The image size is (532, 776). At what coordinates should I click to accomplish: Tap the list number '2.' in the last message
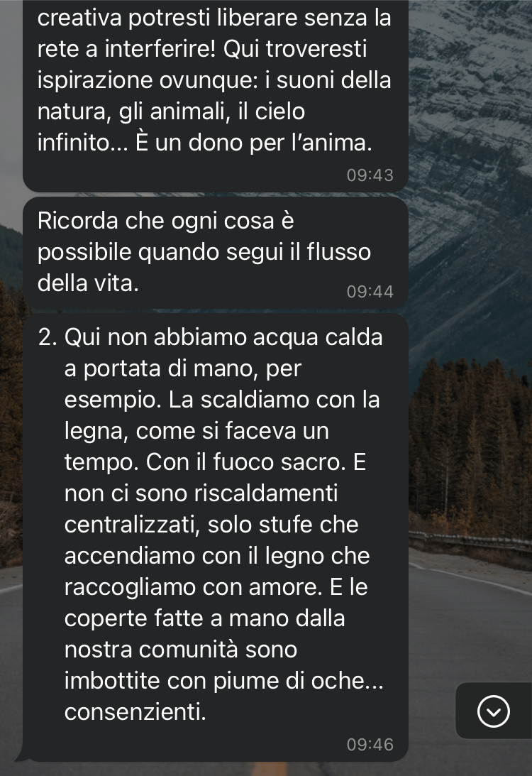point(48,337)
